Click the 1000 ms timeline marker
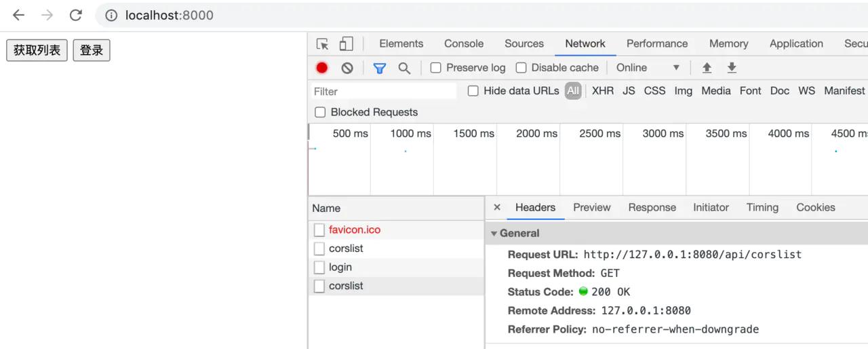The image size is (868, 349). click(x=411, y=134)
